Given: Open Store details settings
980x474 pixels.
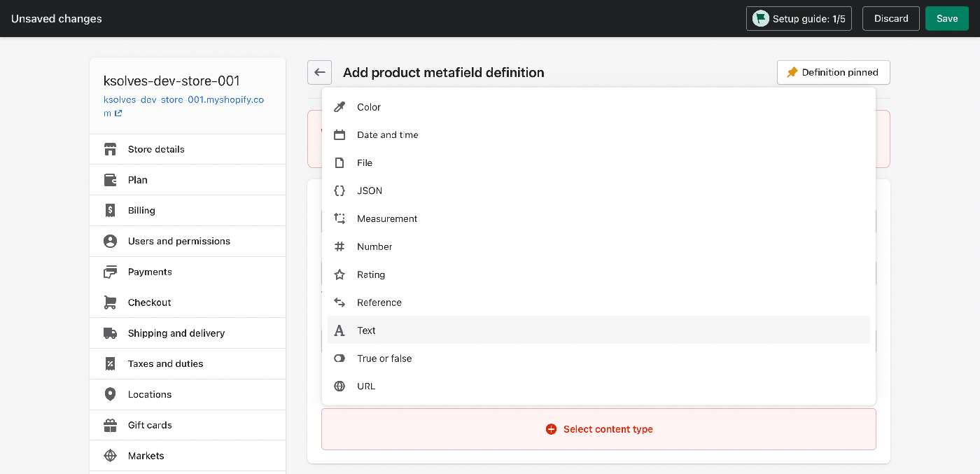Looking at the screenshot, I should coord(188,149).
